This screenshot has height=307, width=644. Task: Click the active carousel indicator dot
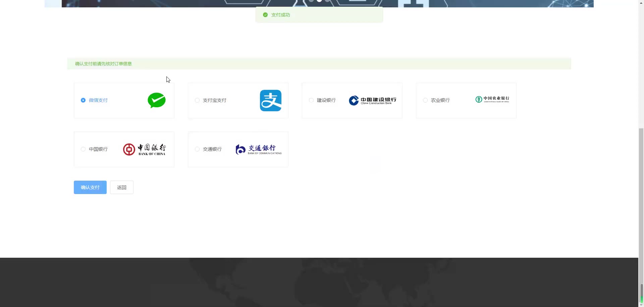pyautogui.click(x=319, y=1)
